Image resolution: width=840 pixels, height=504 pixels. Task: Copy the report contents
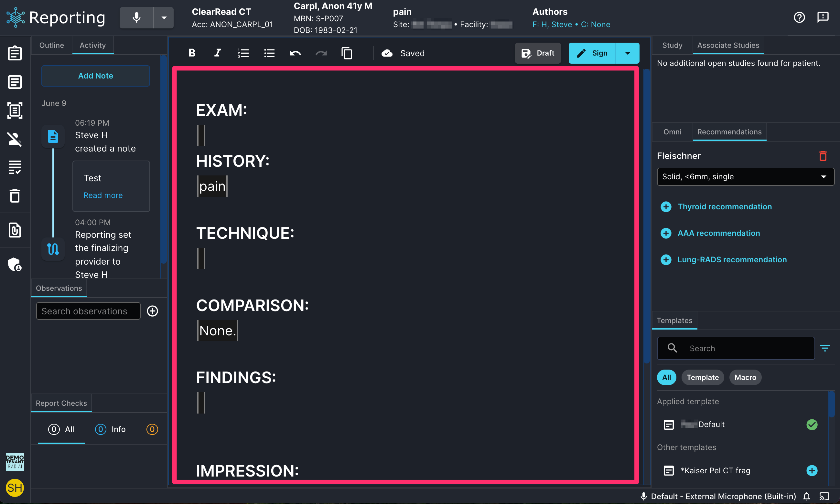347,53
